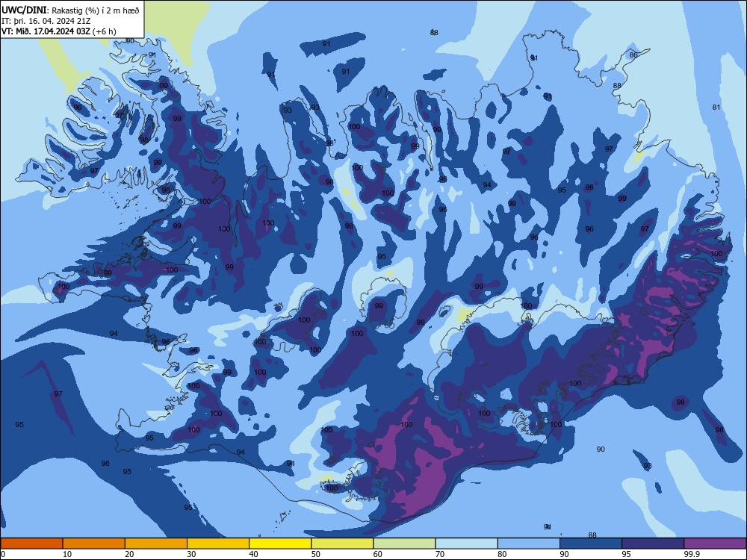The width and height of the screenshot is (747, 560).
Task: Click the amber 30–40 legend swatch
Action: click(x=218, y=544)
